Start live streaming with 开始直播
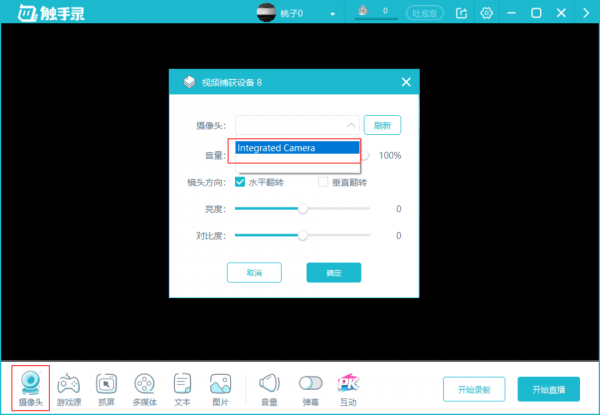 [555, 388]
